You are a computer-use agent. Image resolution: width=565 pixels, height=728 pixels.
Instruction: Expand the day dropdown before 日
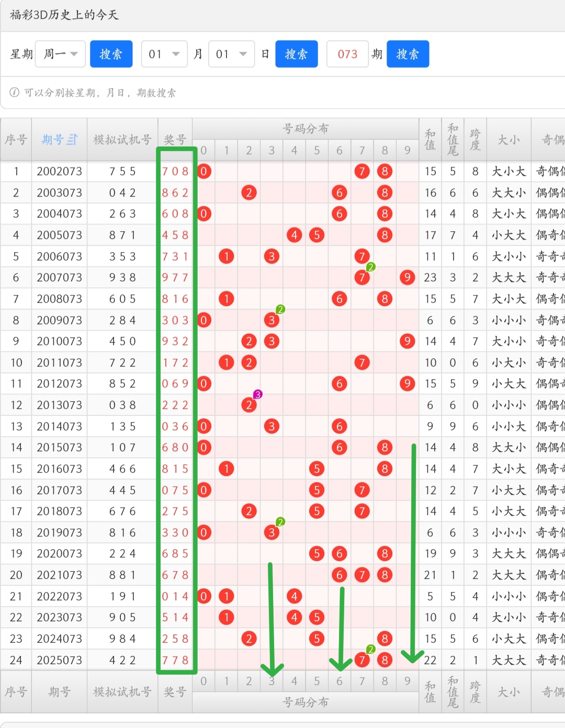pos(231,54)
